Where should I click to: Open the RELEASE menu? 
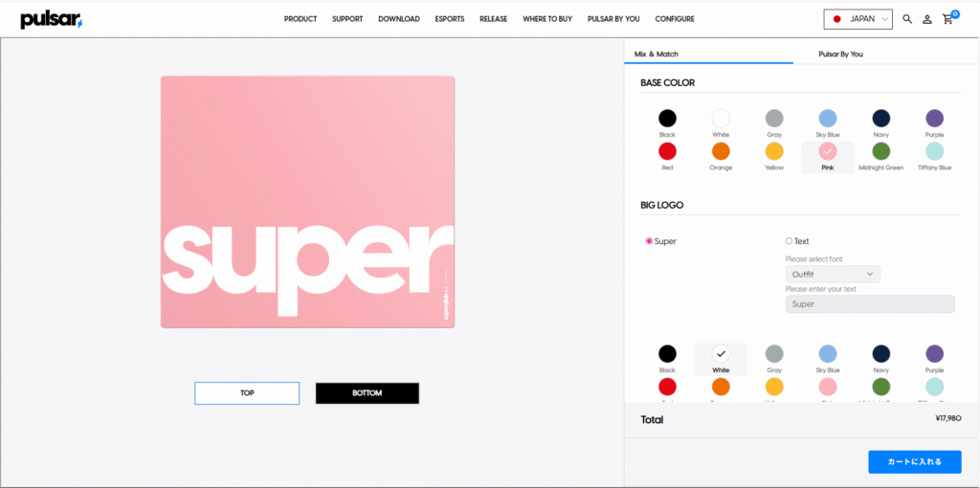(494, 19)
